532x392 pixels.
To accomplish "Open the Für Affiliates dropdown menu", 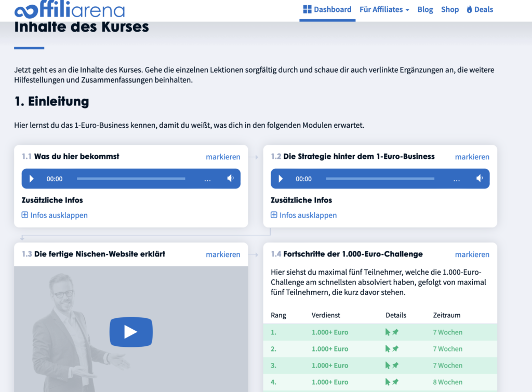I will 384,9.
